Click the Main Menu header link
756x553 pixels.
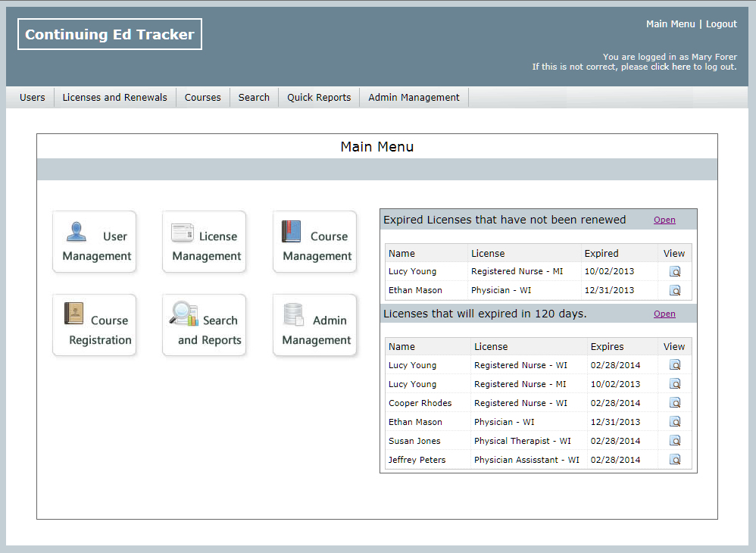tap(670, 24)
